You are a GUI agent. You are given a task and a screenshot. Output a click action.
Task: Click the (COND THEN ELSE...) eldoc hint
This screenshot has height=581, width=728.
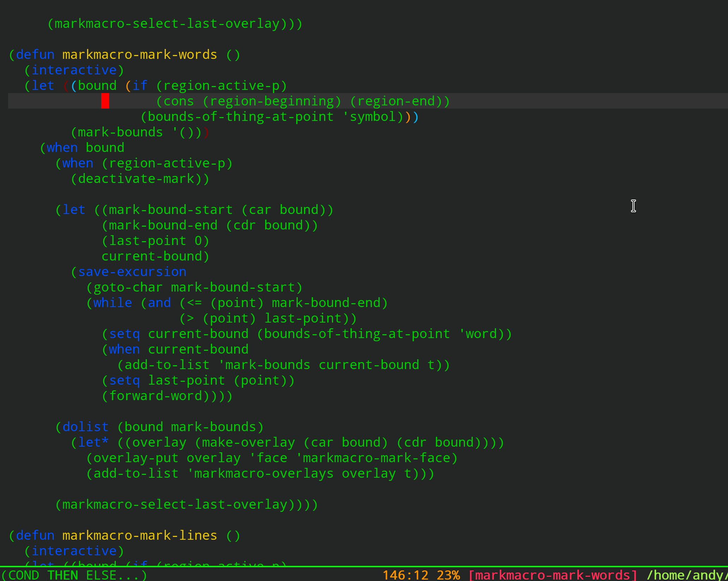coord(74,575)
